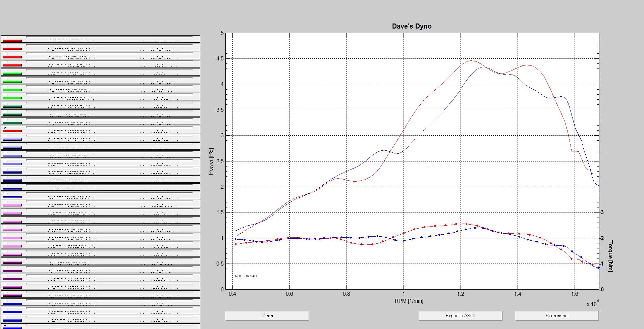Image resolution: width=644 pixels, height=329 pixels.
Task: Click the first light periwinkle color swatch
Action: point(12,140)
